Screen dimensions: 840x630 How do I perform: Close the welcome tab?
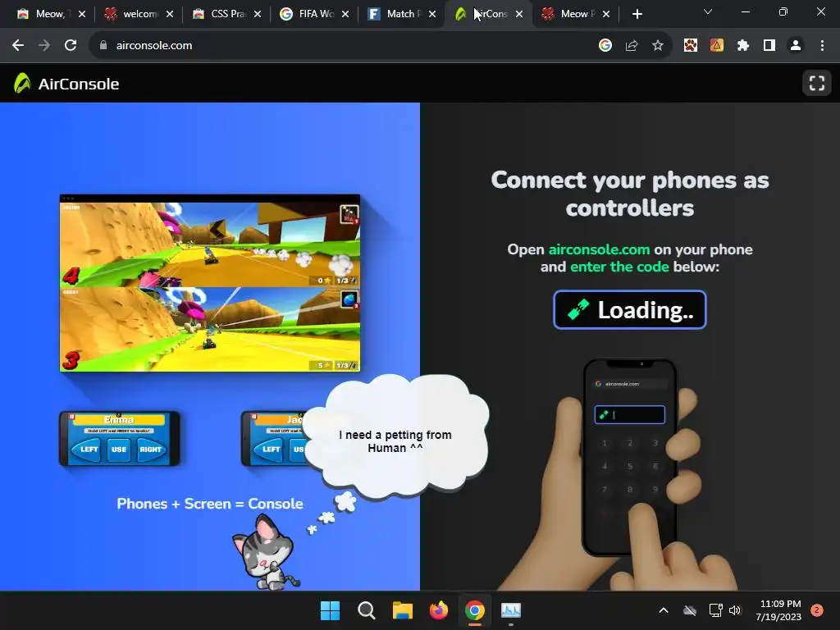click(x=170, y=15)
